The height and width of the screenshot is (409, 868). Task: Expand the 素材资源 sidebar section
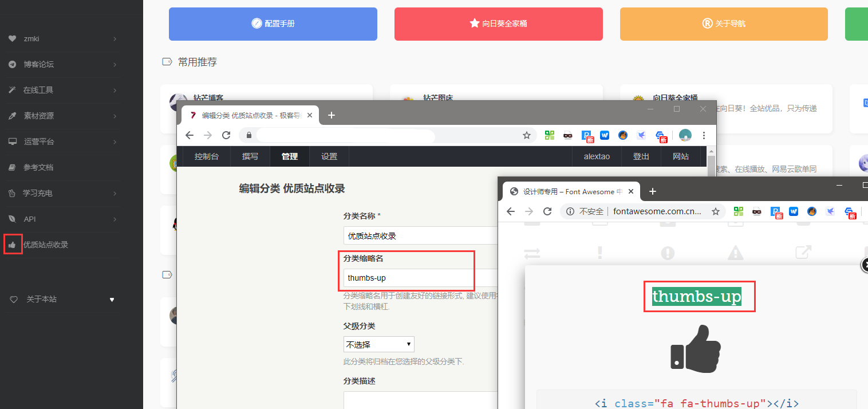click(x=63, y=116)
